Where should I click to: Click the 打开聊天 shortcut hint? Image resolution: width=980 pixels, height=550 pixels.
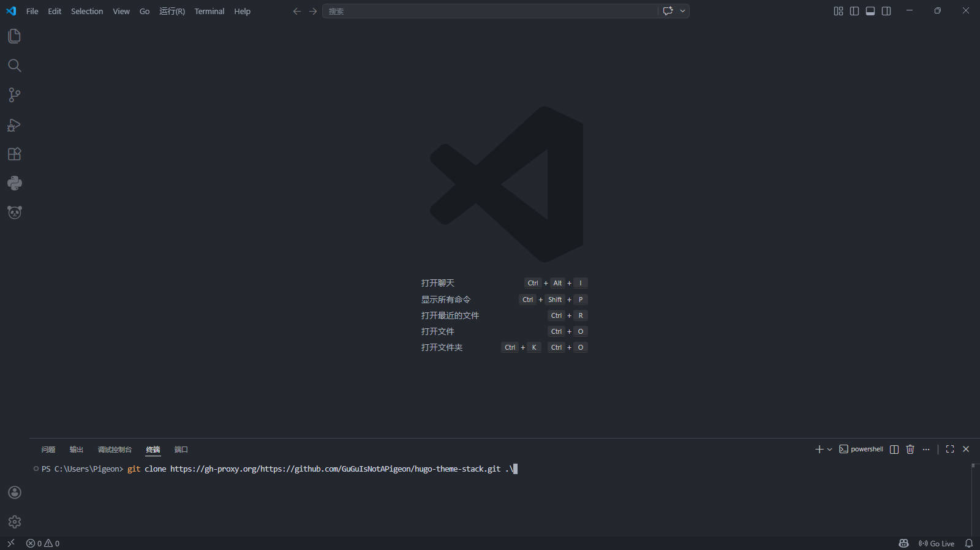point(438,283)
